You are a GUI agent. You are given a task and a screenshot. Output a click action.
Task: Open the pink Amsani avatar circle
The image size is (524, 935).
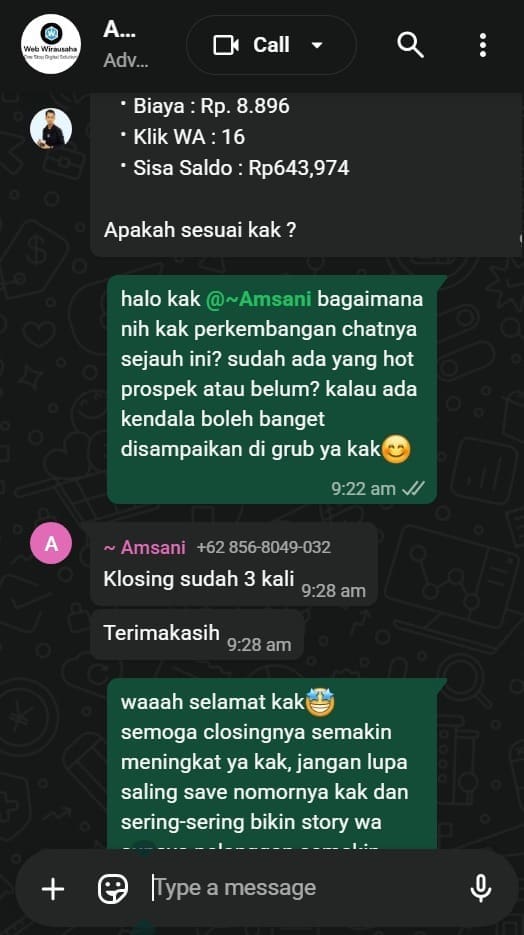point(51,543)
